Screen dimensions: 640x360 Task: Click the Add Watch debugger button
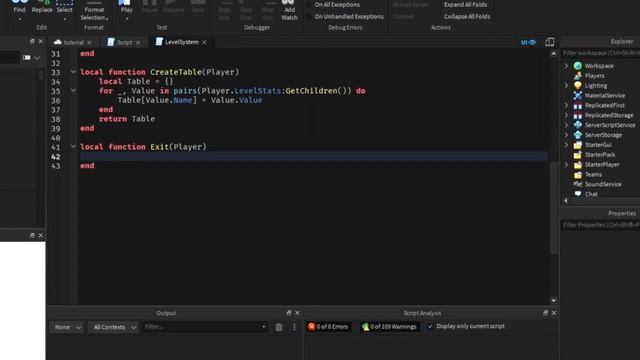point(289,11)
